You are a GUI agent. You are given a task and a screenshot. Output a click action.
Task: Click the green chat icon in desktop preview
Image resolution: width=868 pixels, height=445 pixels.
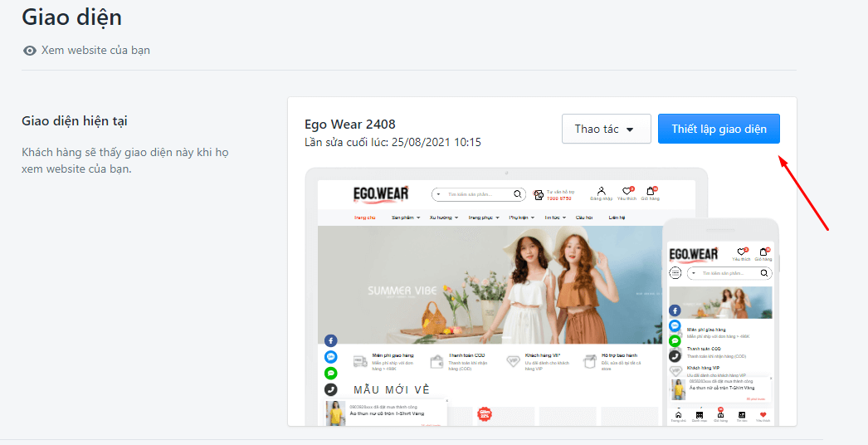click(330, 373)
